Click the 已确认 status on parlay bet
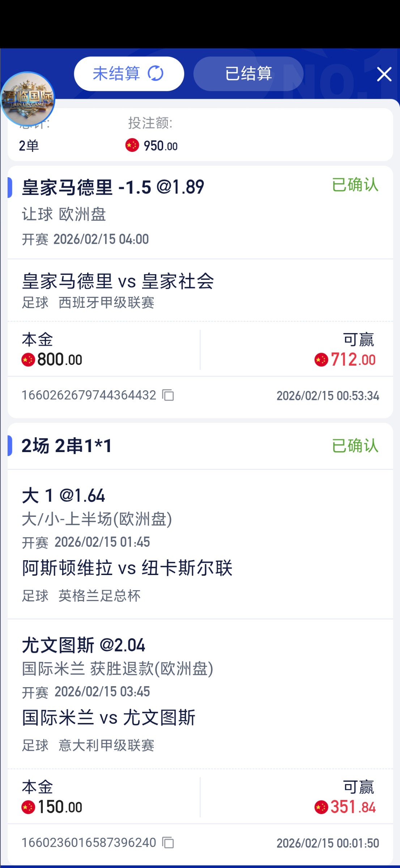Image resolution: width=400 pixels, height=868 pixels. click(355, 446)
